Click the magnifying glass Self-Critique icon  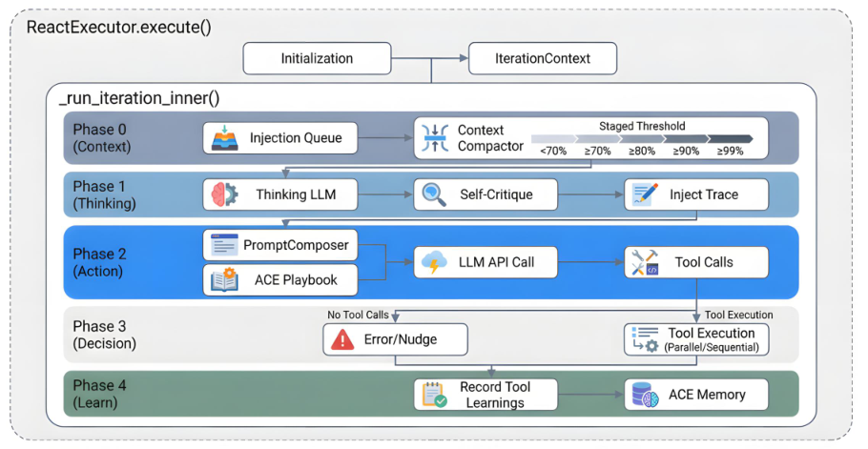point(434,194)
